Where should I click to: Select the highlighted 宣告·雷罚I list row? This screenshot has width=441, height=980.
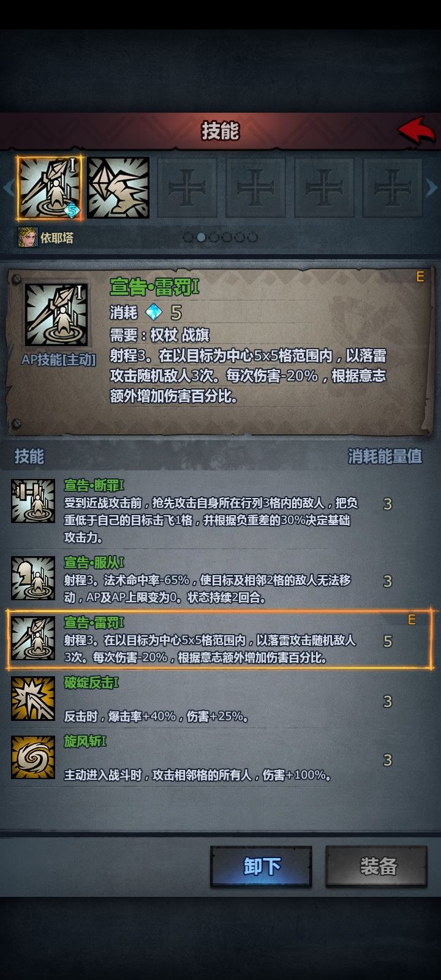(221, 639)
